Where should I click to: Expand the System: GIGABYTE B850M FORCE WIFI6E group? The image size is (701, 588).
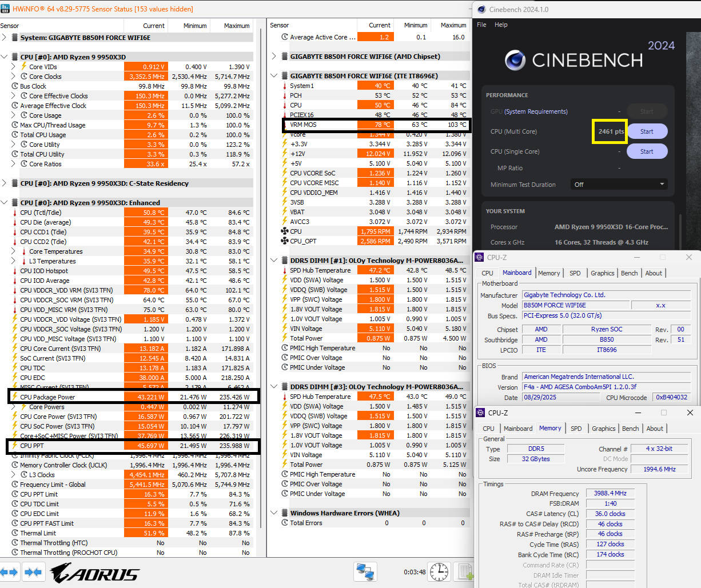(5, 38)
